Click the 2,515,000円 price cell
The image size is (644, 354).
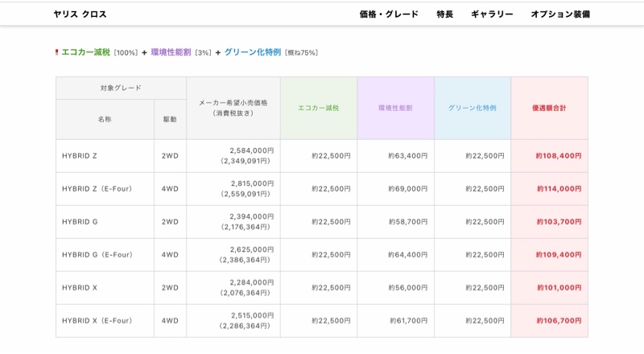click(x=233, y=321)
